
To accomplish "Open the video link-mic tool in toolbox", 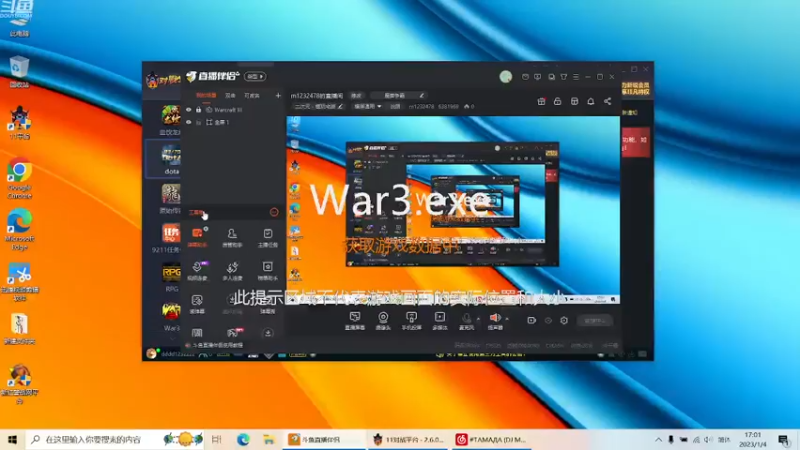I will coord(197,269).
